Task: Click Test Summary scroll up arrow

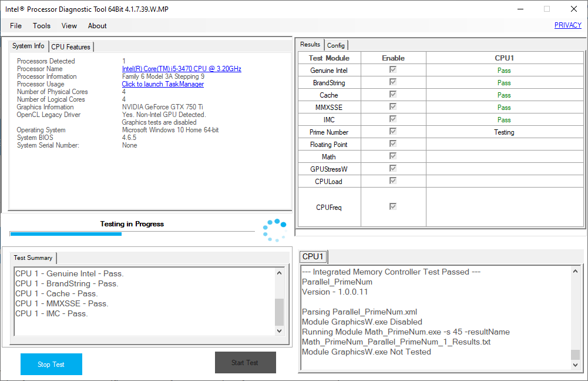Action: [x=279, y=273]
